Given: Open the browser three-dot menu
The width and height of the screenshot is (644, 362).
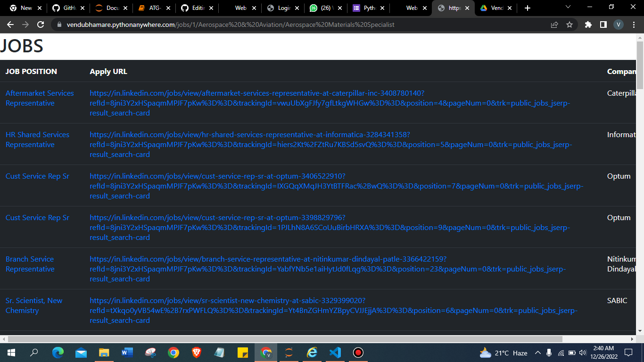Looking at the screenshot, I should 634,24.
